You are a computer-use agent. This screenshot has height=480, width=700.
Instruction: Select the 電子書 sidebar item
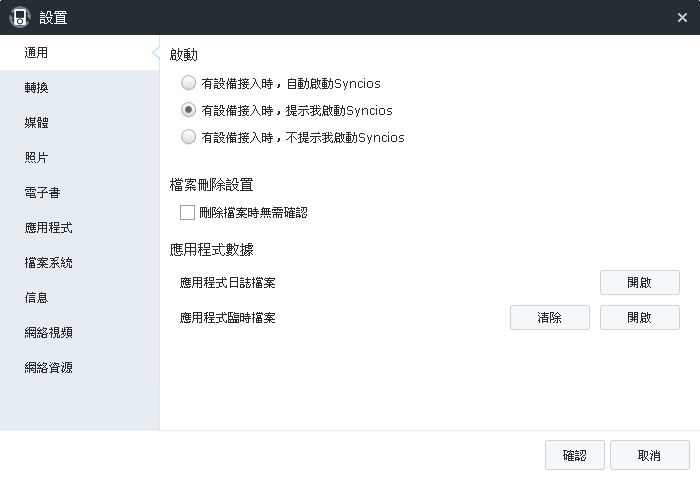(x=43, y=193)
